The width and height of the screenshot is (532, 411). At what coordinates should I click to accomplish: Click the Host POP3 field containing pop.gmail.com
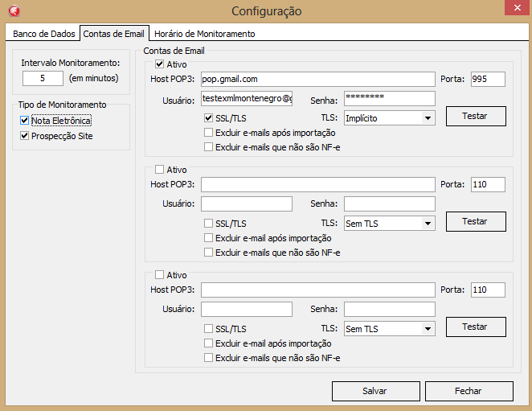click(x=317, y=79)
